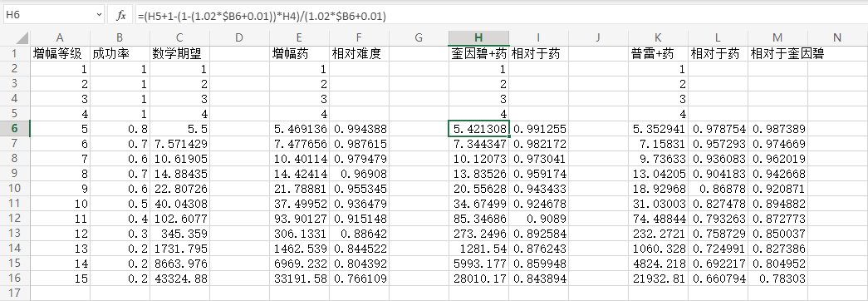The width and height of the screenshot is (868, 301).
Task: Click inside the formula bar text
Action: click(262, 16)
